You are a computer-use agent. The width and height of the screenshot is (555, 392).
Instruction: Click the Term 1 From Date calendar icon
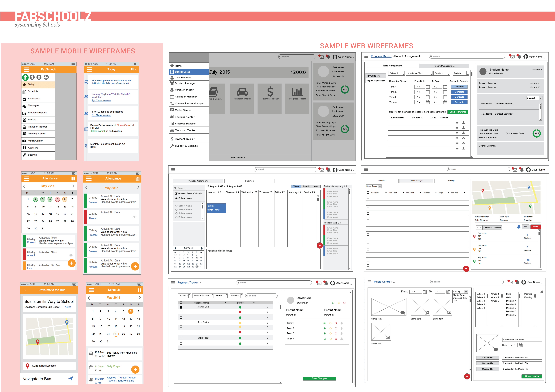(428, 87)
